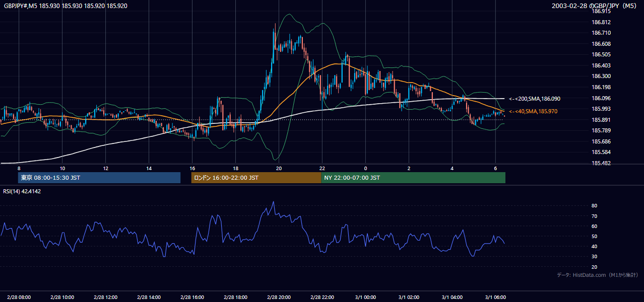
Task: Click hour label 12 under the price chart
Action: tap(105, 168)
